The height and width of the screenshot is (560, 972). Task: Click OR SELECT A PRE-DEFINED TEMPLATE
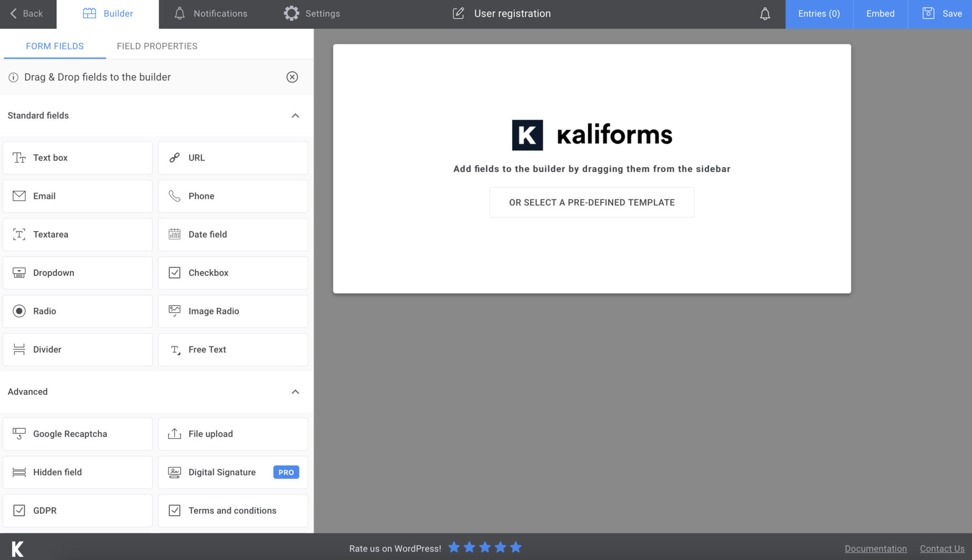pos(591,202)
